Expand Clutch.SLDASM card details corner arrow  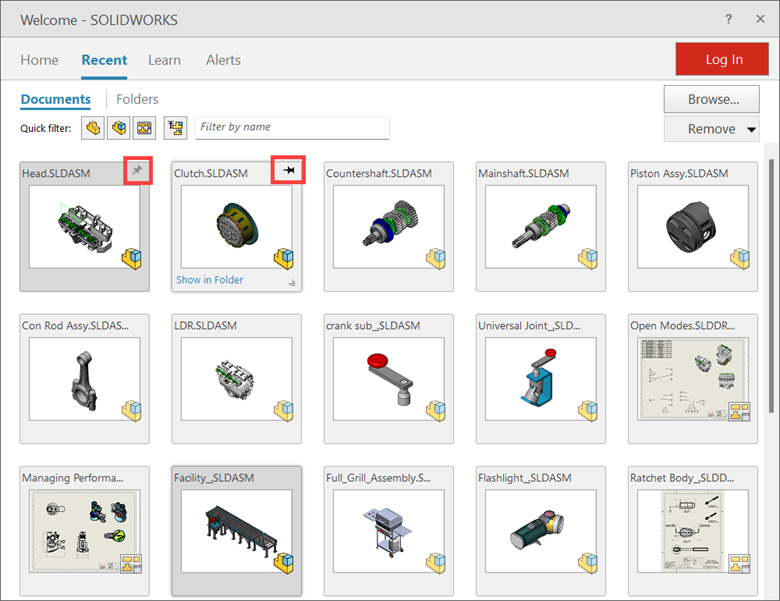click(x=292, y=283)
